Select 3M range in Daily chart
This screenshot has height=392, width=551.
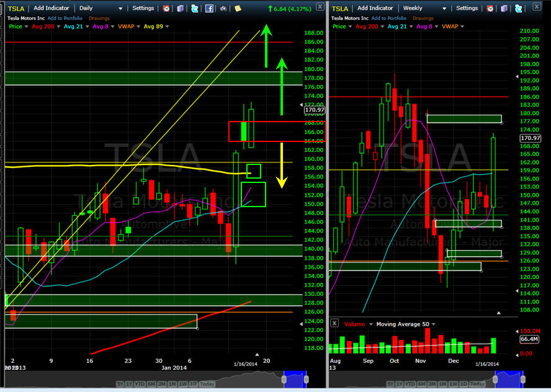[x=162, y=384]
